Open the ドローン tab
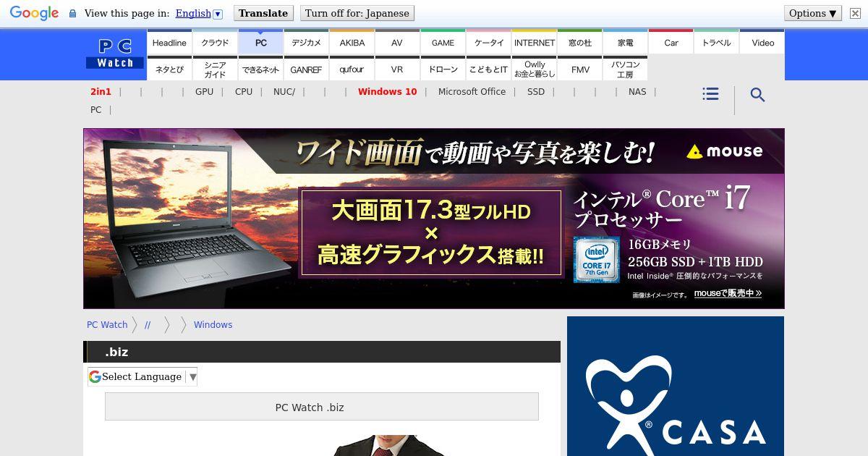 443,69
